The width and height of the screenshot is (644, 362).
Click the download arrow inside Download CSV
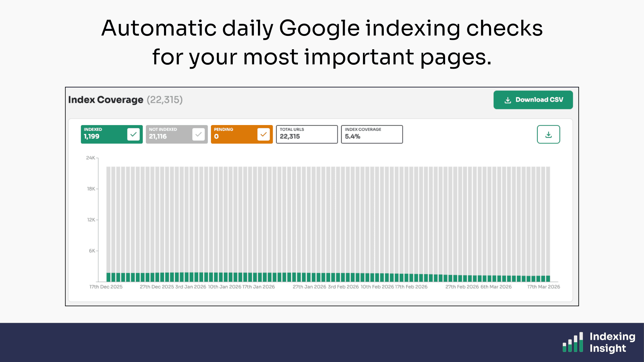click(x=508, y=100)
